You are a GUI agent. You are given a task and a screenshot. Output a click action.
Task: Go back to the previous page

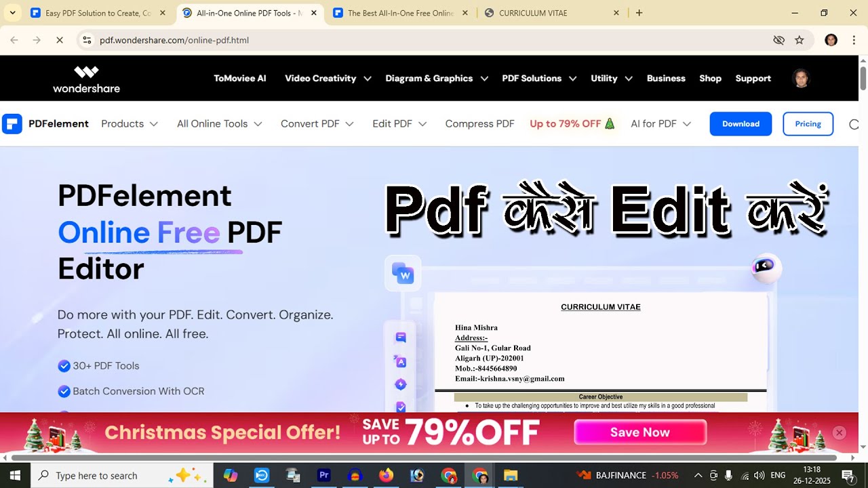pyautogui.click(x=14, y=40)
